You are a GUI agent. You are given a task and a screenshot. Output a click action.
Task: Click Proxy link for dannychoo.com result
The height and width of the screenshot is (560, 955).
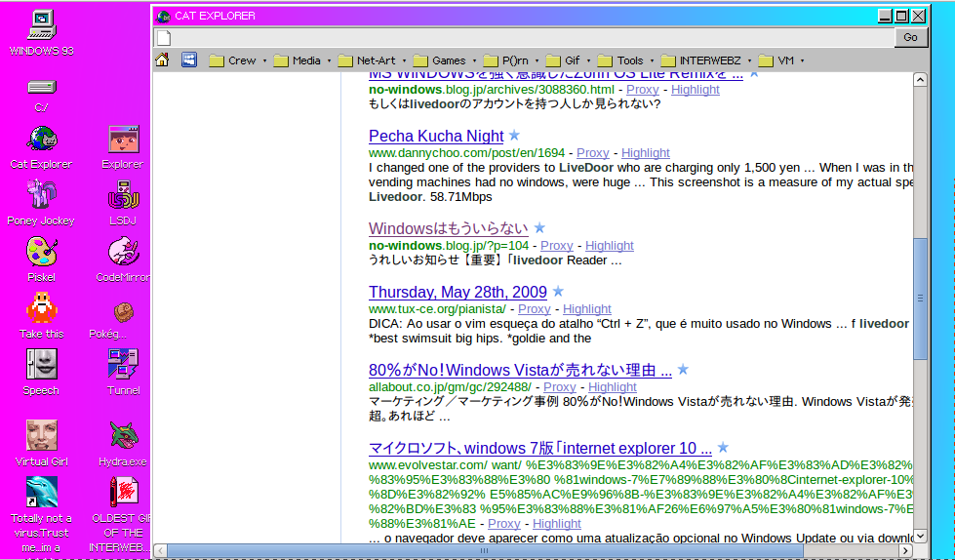[x=593, y=152]
